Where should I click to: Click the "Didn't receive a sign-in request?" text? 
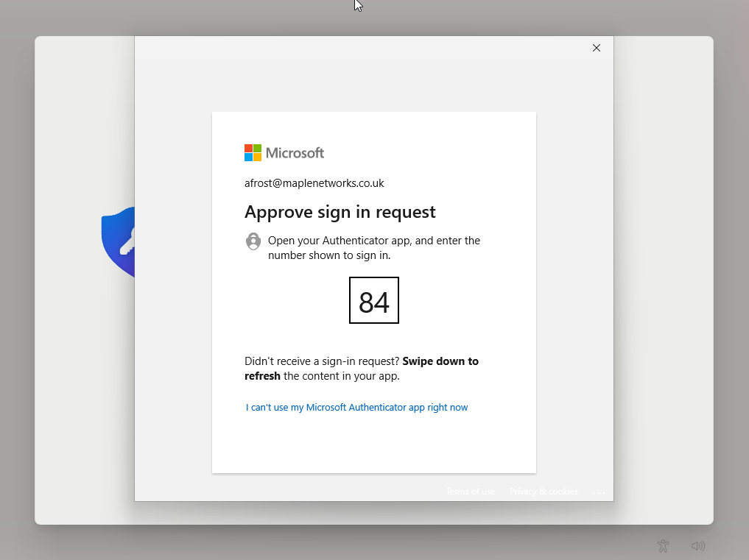pyautogui.click(x=322, y=361)
